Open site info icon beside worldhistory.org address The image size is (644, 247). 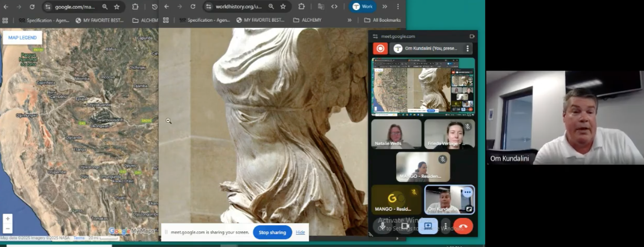click(208, 7)
